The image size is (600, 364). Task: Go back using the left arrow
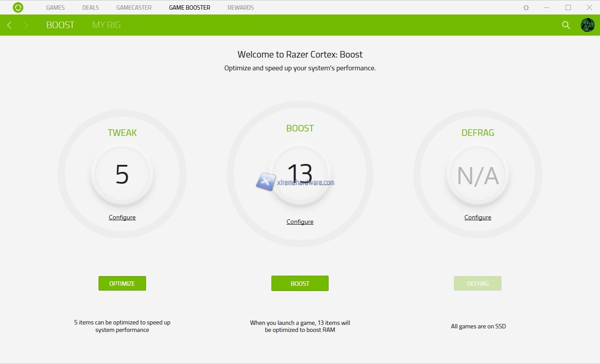tap(9, 25)
